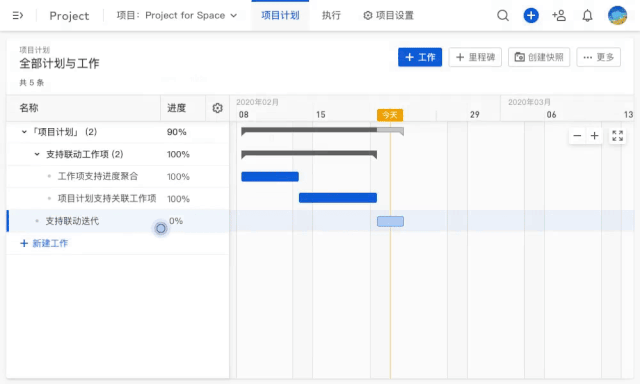Collapse the 支持联动工作项 (2) row

point(37,154)
